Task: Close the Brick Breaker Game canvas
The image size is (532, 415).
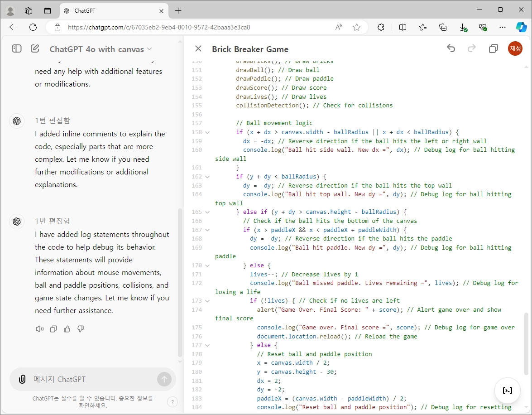Action: pos(198,49)
